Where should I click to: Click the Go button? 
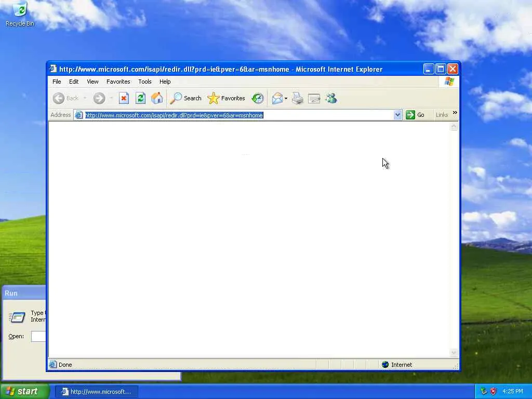click(415, 115)
